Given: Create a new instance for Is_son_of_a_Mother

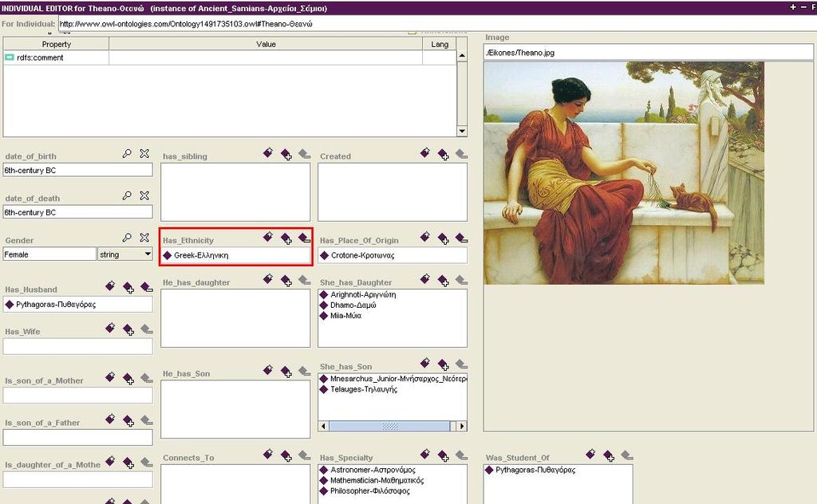Looking at the screenshot, I should [110, 377].
